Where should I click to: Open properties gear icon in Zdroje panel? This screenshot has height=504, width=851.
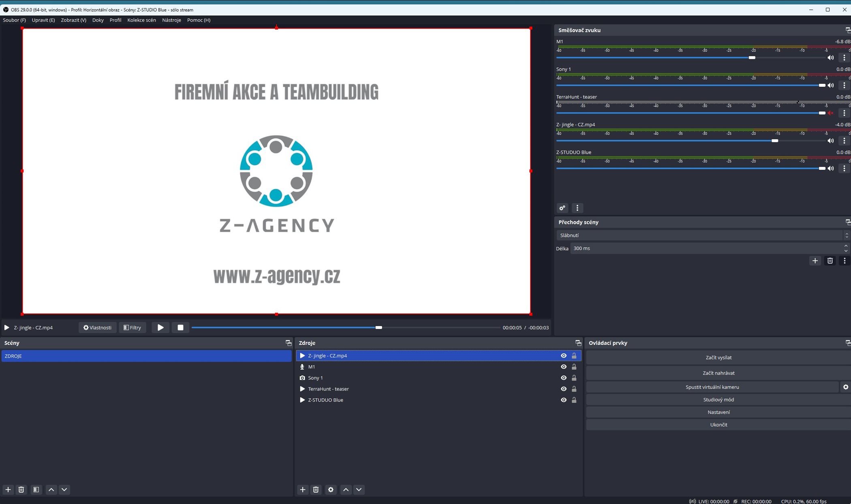tap(331, 489)
